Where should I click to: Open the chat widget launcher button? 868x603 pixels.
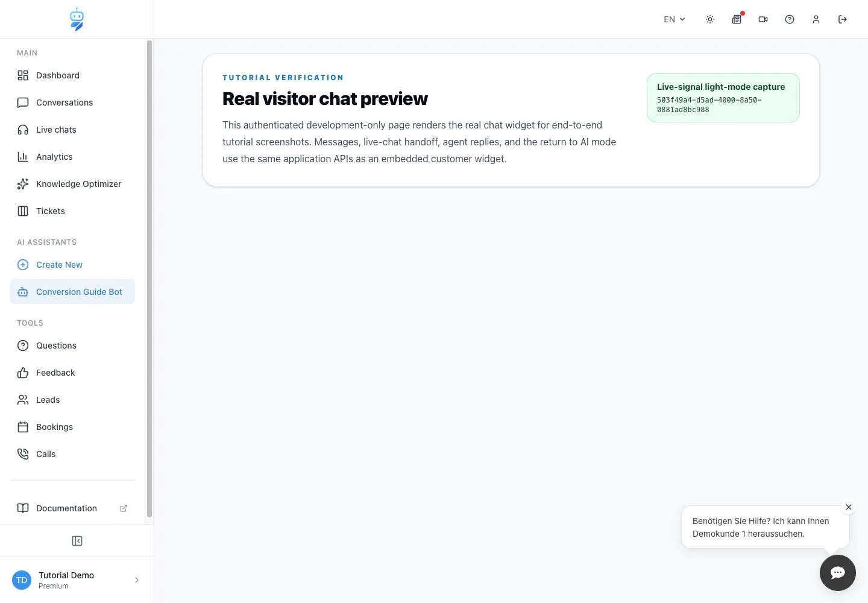(x=838, y=573)
